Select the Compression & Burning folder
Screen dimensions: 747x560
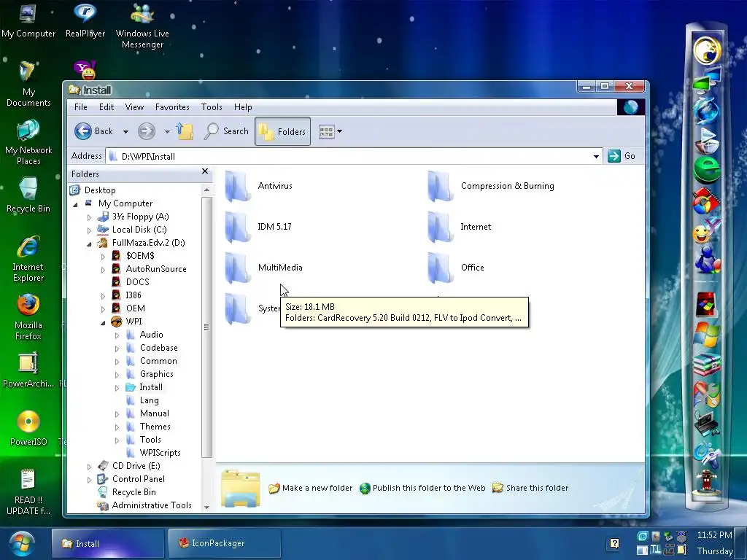coord(491,186)
